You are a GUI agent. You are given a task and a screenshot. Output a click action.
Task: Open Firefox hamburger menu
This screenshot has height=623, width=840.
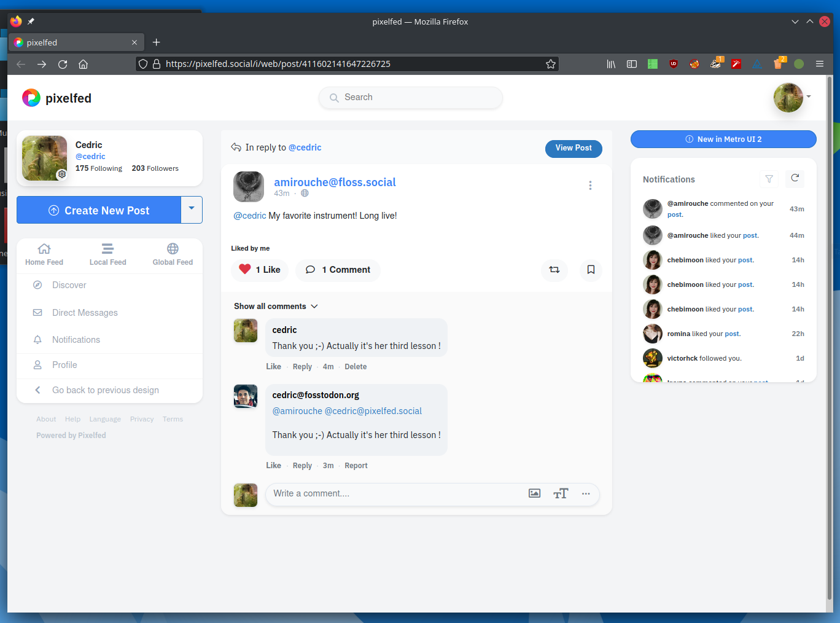coord(820,64)
